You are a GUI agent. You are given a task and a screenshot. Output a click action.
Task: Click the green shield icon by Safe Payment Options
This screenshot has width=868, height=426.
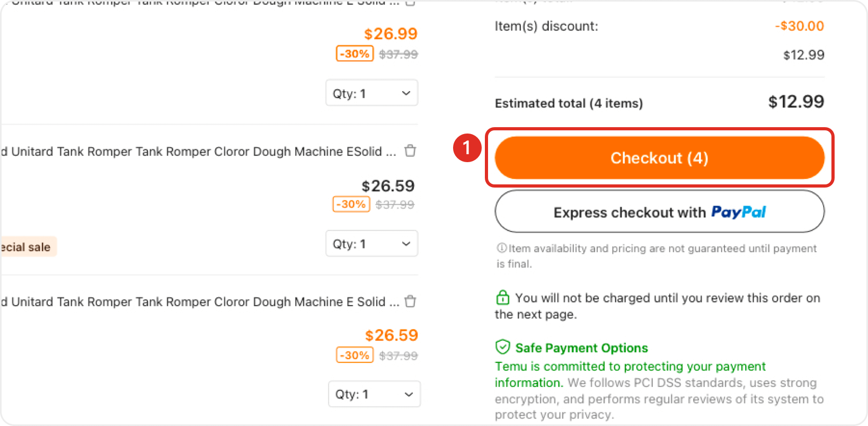pyautogui.click(x=502, y=347)
